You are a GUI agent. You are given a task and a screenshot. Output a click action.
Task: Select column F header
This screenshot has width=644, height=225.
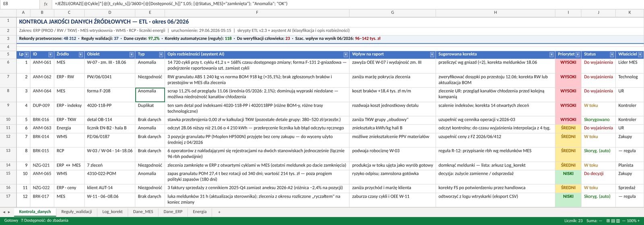(x=257, y=12)
